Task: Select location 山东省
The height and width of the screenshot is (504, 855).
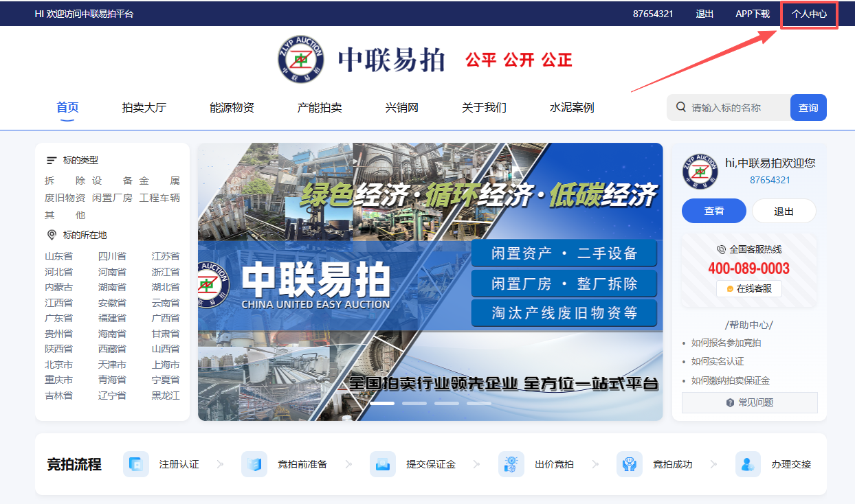Action: [58, 256]
